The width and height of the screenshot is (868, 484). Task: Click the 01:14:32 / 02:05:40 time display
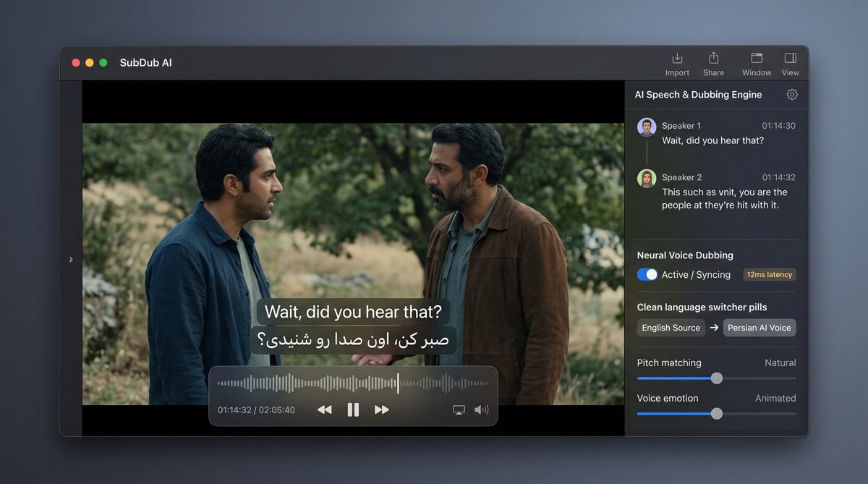256,410
